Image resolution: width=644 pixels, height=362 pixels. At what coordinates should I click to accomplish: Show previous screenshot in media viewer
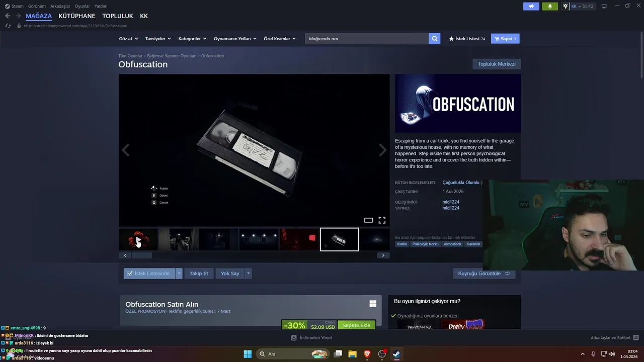tap(126, 150)
